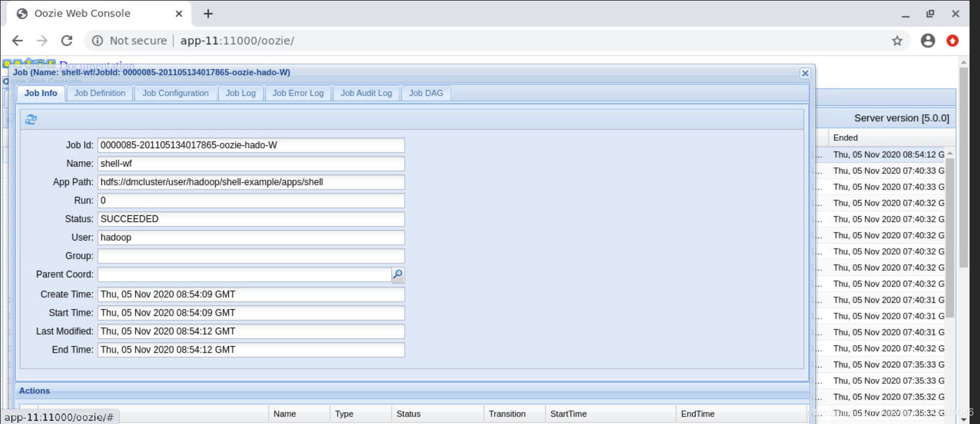Open a new browser tab
Screen dimensions: 980x424
(x=208, y=14)
